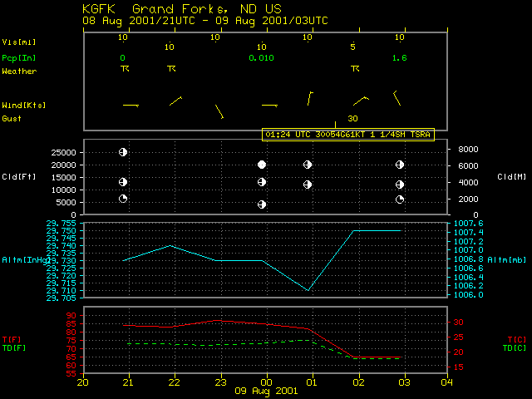Click the Altm[InHg] axis label
Viewport: 532px width, 399px height.
coord(26,260)
